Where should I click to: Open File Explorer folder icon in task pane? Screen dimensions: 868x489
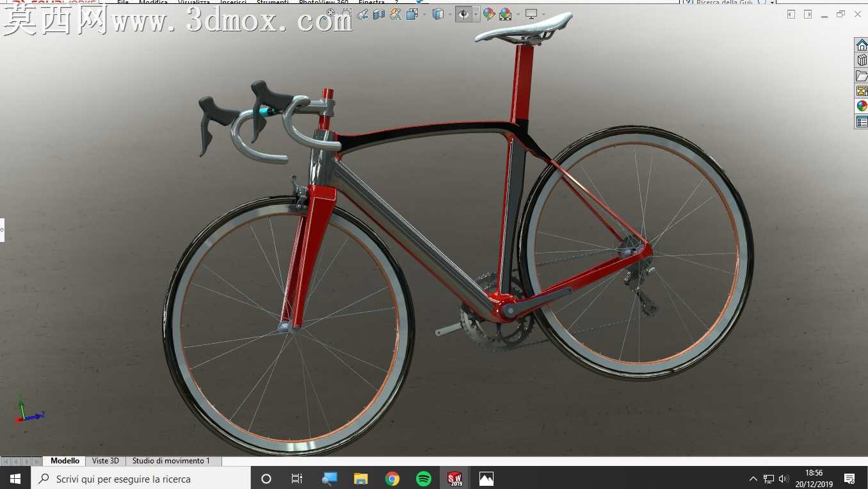862,76
